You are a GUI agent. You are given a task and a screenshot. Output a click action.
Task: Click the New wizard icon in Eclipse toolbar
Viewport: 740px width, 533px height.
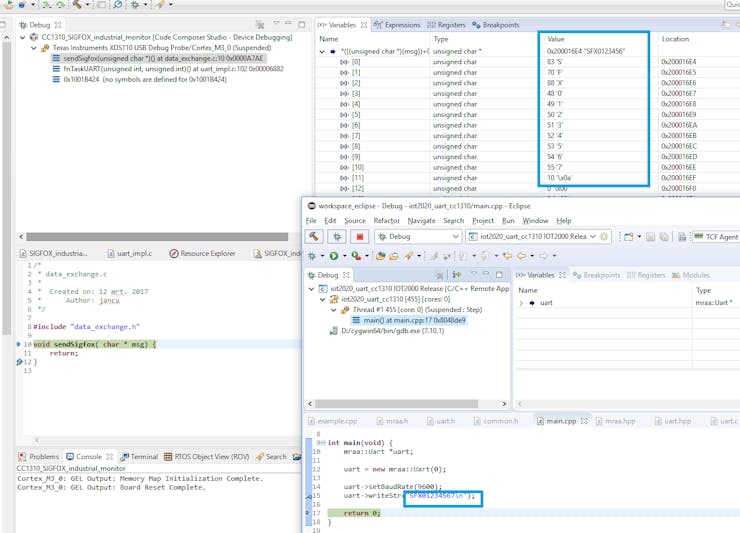(x=629, y=237)
